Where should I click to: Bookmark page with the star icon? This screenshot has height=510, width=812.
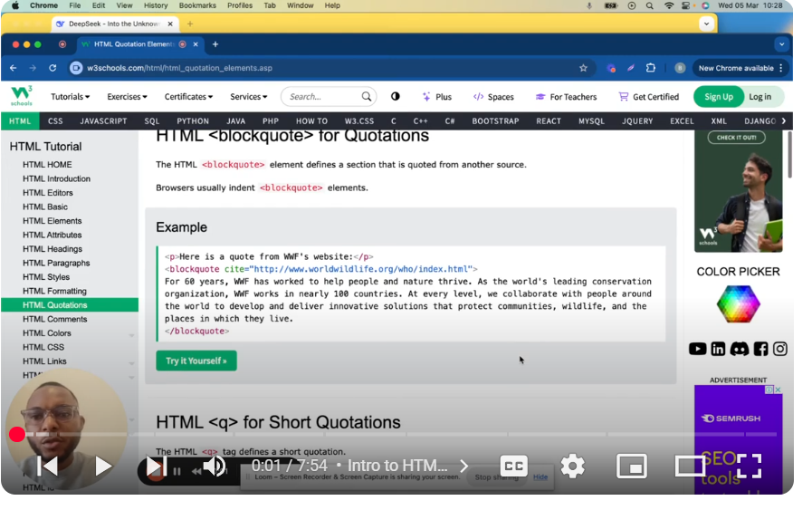583,68
